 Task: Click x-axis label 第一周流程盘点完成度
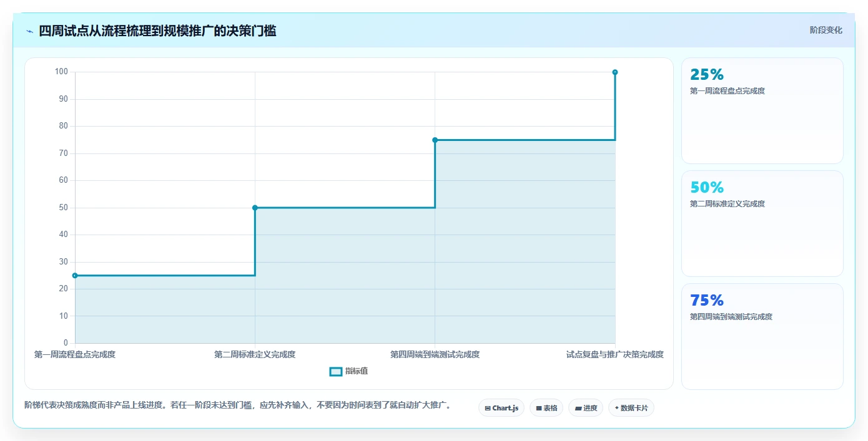tap(75, 354)
